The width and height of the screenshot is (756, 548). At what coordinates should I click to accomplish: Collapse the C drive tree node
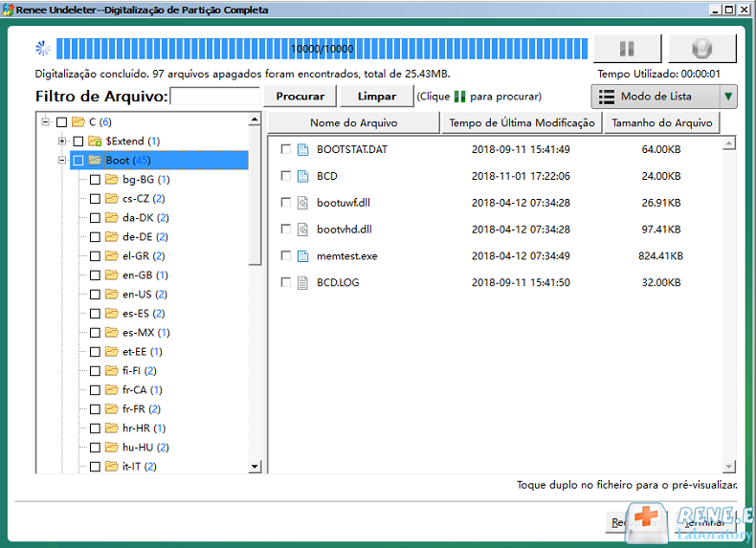click(x=45, y=121)
